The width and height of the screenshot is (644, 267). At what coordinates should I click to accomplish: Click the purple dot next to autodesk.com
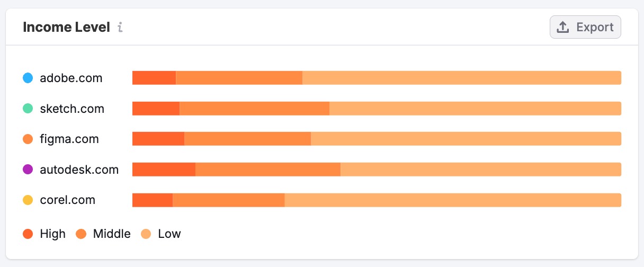coord(28,170)
